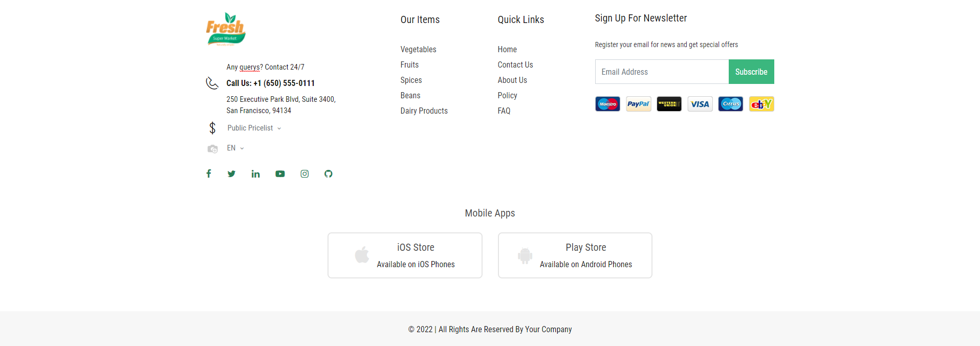Click the Fresh Super Market logo
980x346 pixels.
click(x=226, y=29)
